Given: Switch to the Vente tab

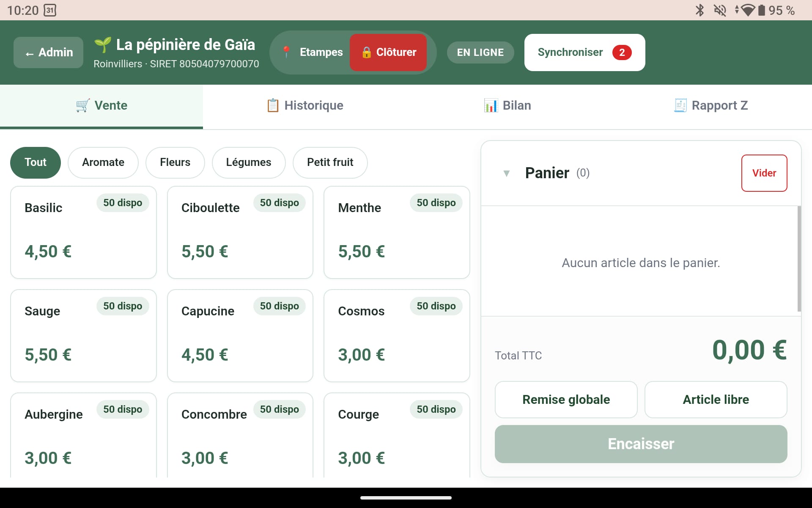Looking at the screenshot, I should pyautogui.click(x=101, y=106).
